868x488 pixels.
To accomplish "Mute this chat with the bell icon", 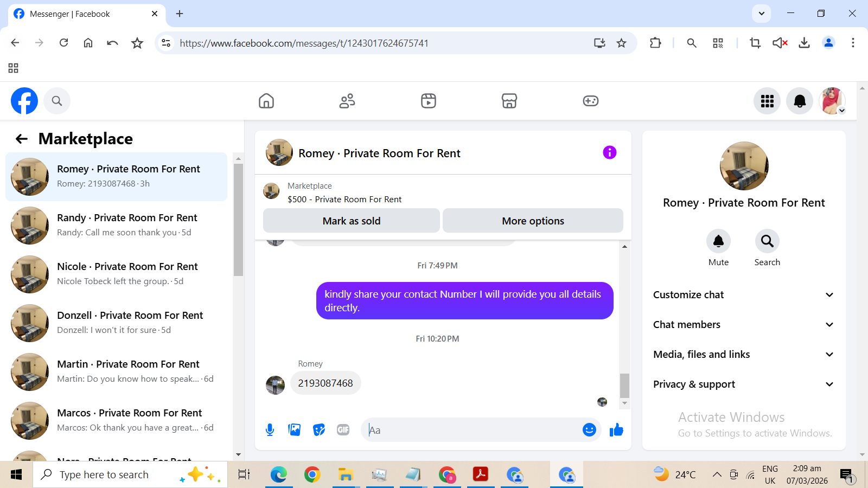I will tap(718, 241).
